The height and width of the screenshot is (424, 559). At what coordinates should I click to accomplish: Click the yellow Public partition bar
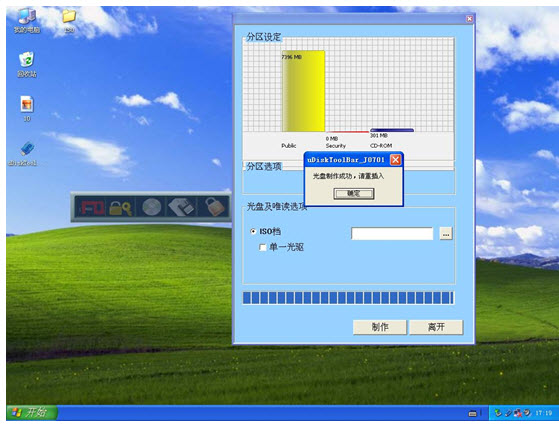click(303, 91)
